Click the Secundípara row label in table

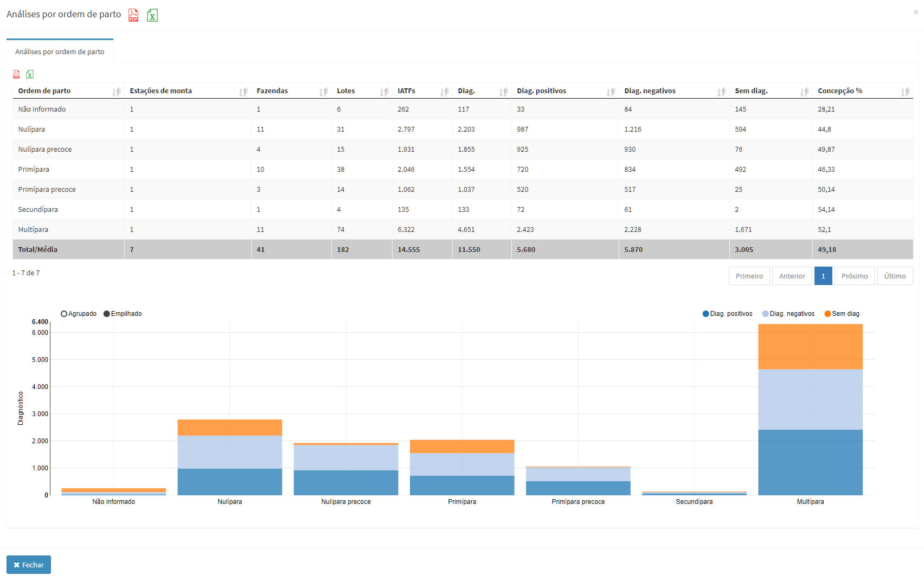click(x=37, y=209)
